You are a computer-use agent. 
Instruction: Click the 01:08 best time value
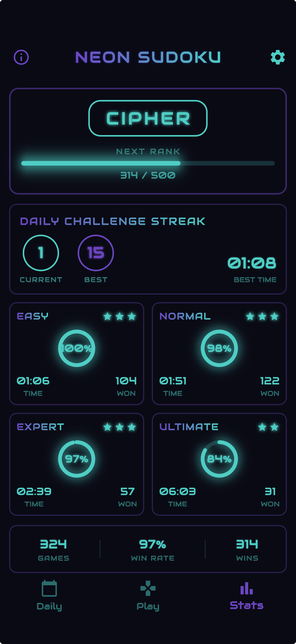tap(252, 263)
